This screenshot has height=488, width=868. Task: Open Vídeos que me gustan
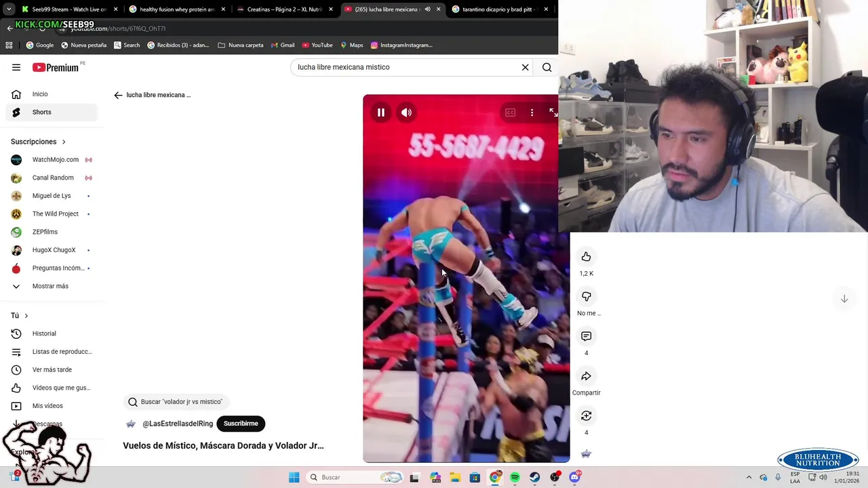52,388
